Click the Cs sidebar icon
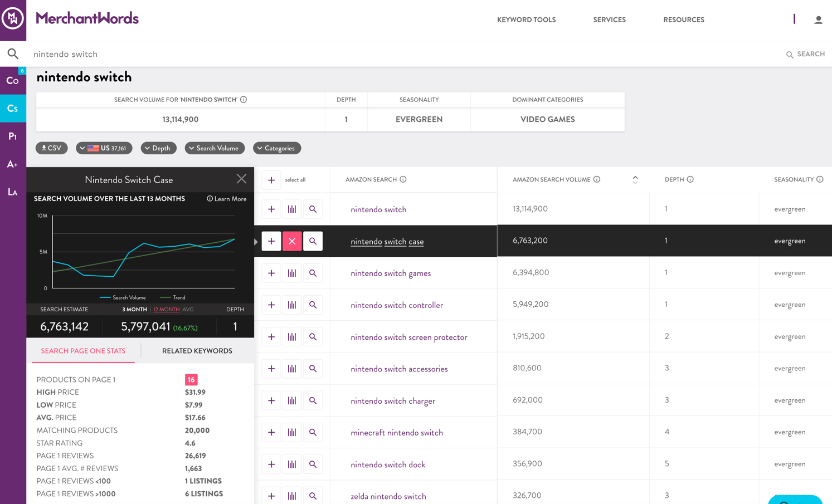832x504 pixels. (13, 109)
